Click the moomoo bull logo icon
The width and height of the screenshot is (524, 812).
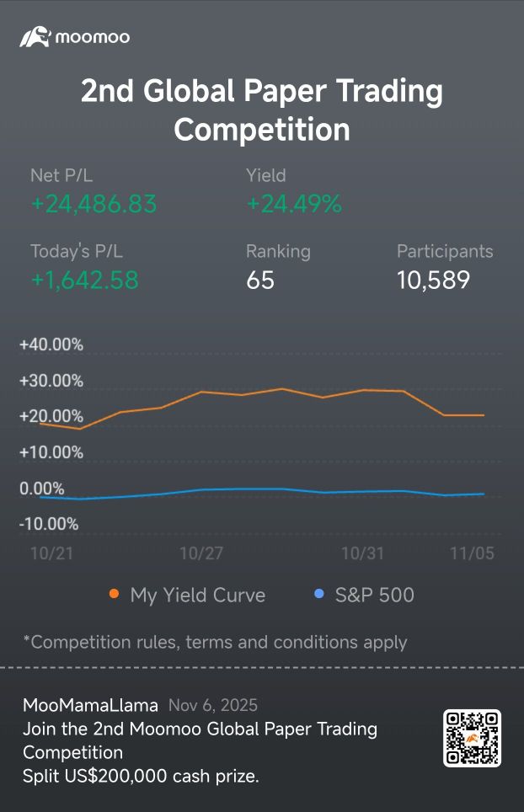[x=35, y=37]
